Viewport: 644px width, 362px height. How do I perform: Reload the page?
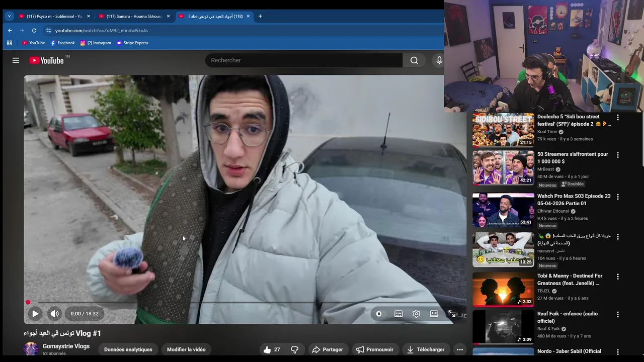(x=34, y=30)
